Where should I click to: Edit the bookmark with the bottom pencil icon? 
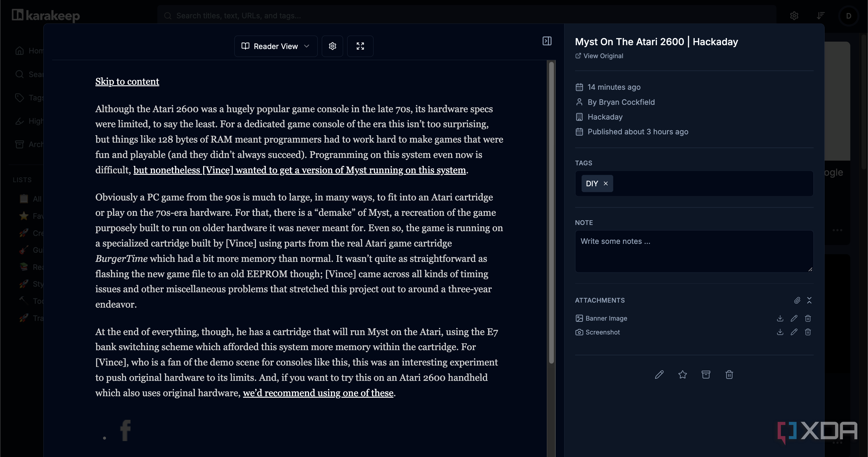point(659,374)
